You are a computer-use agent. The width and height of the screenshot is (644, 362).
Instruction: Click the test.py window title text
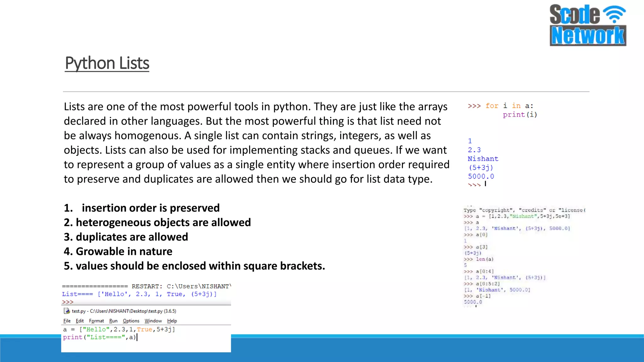pyautogui.click(x=124, y=311)
